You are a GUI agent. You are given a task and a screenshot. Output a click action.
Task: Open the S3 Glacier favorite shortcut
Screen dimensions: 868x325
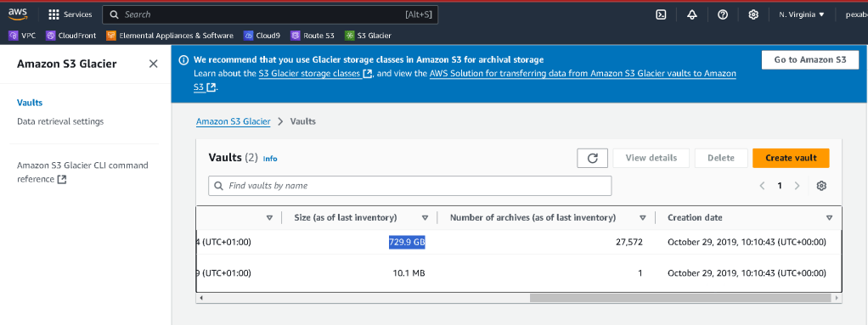368,36
